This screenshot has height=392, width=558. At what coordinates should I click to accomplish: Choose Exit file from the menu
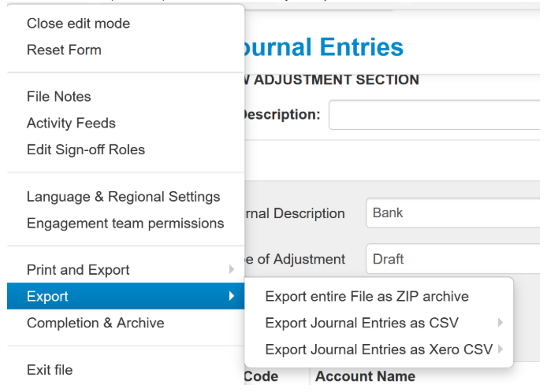(x=50, y=370)
